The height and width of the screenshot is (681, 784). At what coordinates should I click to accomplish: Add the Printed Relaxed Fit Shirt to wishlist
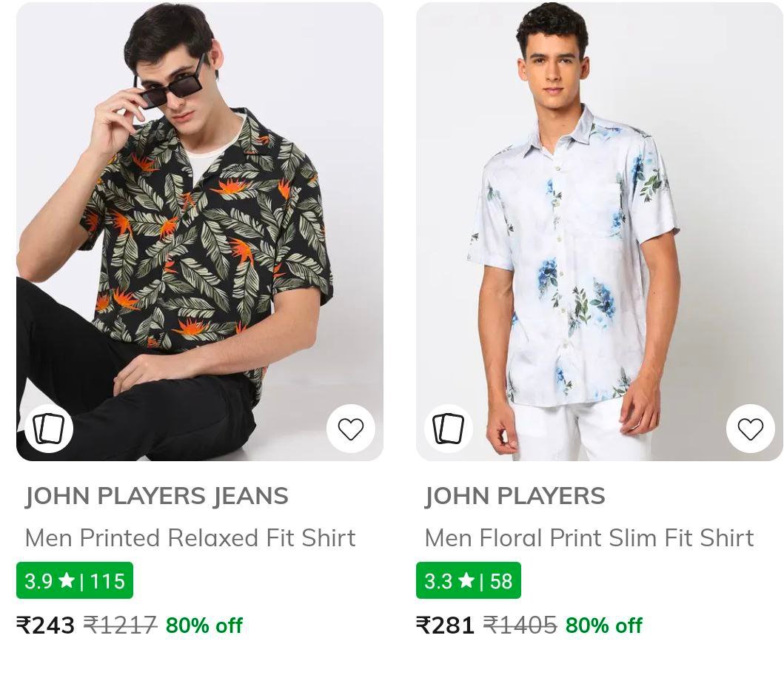pos(350,429)
